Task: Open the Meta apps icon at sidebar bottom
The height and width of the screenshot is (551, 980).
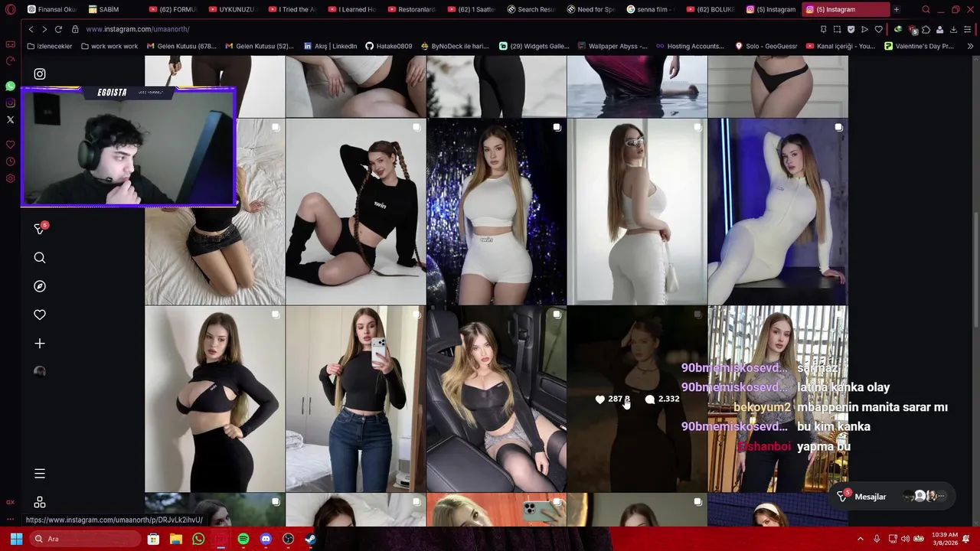Action: 40,502
